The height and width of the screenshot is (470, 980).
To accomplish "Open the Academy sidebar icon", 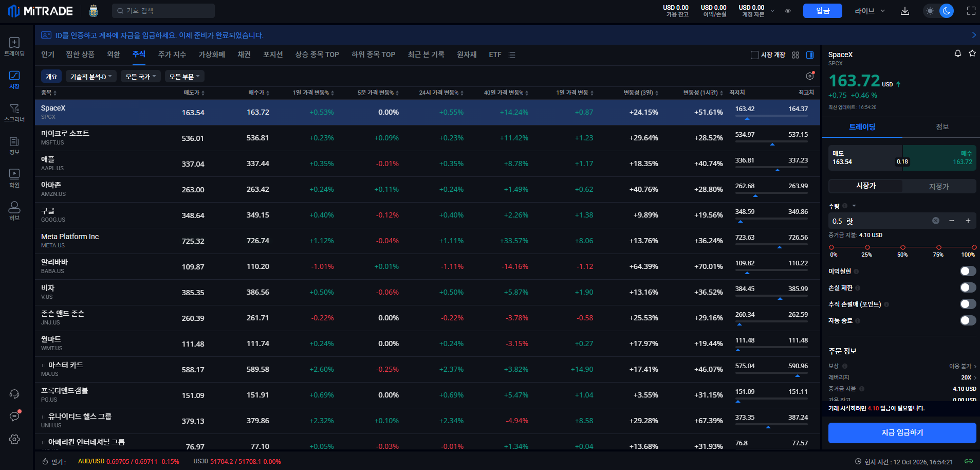I will tap(14, 178).
